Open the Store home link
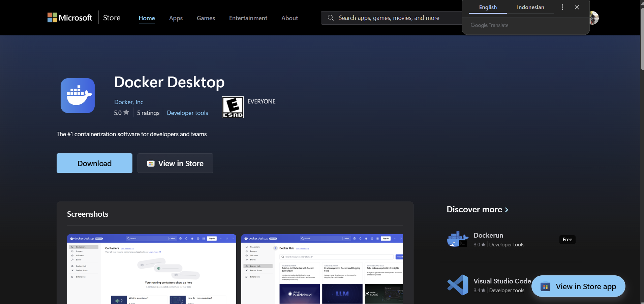This screenshot has width=644, height=304. [x=112, y=18]
